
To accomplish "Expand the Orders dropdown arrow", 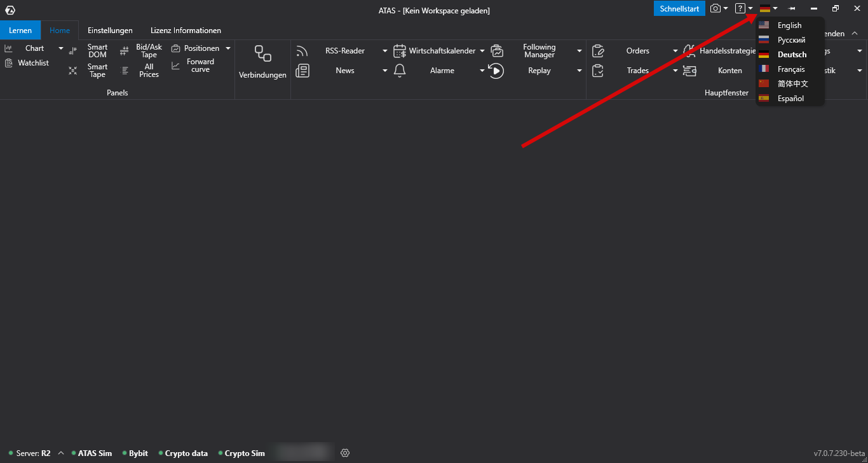I will pos(675,51).
